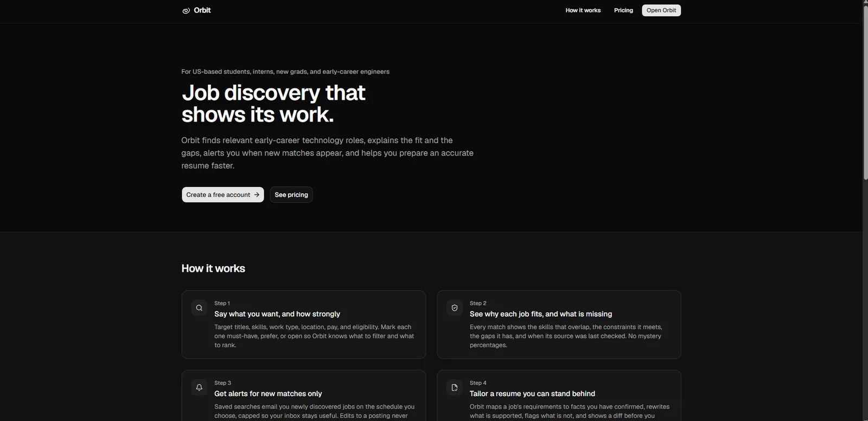The width and height of the screenshot is (868, 421).
Task: Click the scrollbar up arrow
Action: [x=865, y=3]
